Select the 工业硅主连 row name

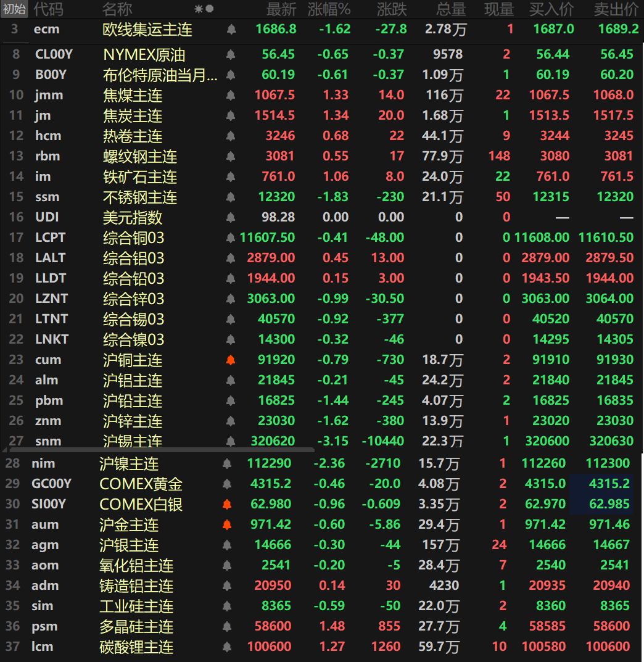click(136, 606)
